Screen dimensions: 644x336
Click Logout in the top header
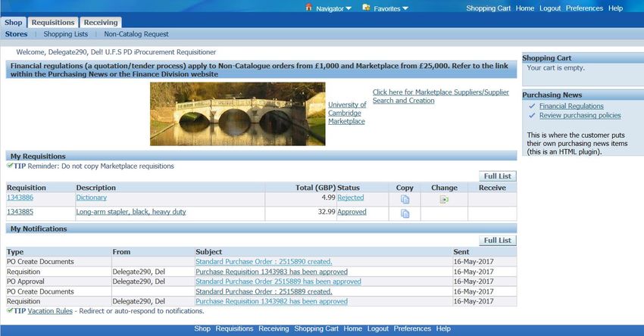(x=550, y=8)
